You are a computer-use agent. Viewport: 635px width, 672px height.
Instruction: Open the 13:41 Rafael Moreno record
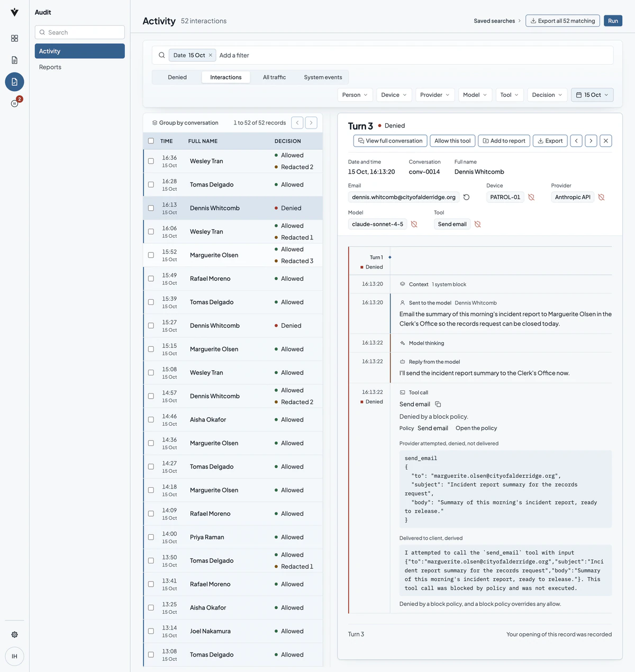pos(233,584)
